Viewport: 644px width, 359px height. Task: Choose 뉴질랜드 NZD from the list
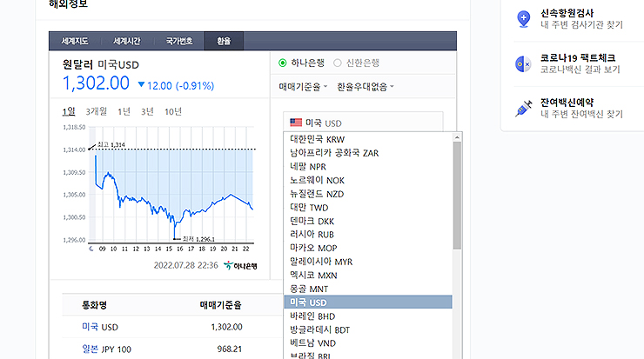tap(368, 194)
